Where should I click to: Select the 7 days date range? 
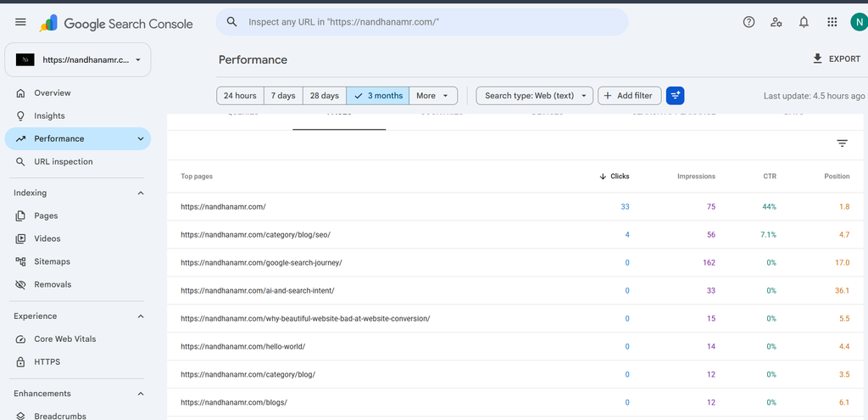click(283, 96)
